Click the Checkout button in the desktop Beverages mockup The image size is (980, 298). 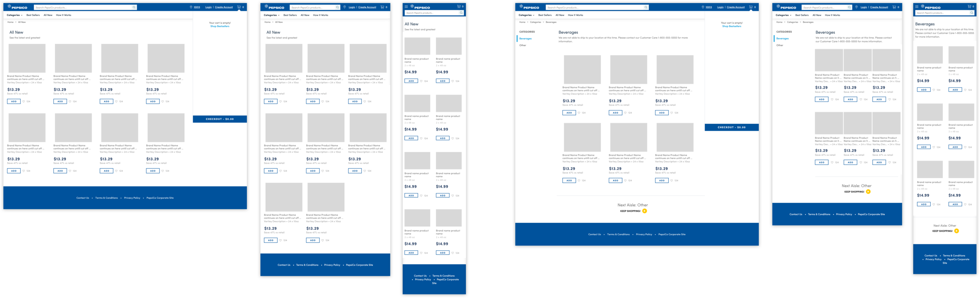tap(731, 127)
